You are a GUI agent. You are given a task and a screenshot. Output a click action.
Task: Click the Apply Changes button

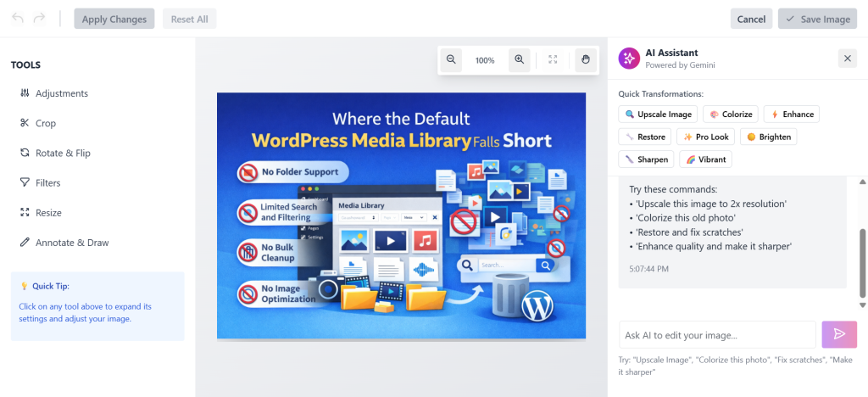click(114, 19)
